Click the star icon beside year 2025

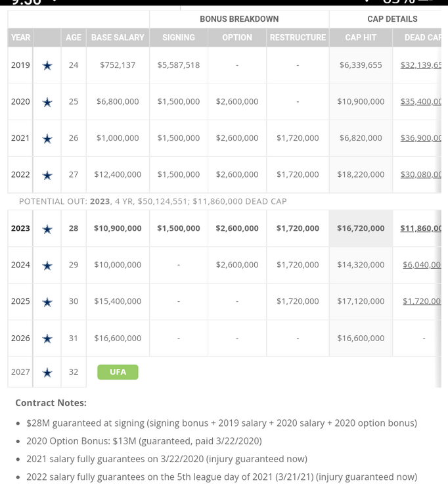[x=47, y=302]
